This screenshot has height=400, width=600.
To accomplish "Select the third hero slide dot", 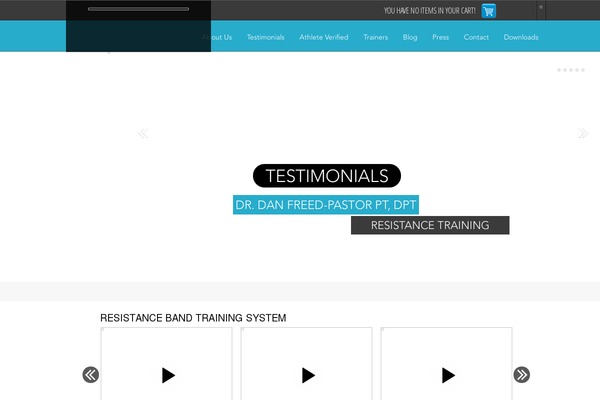I will (x=571, y=70).
